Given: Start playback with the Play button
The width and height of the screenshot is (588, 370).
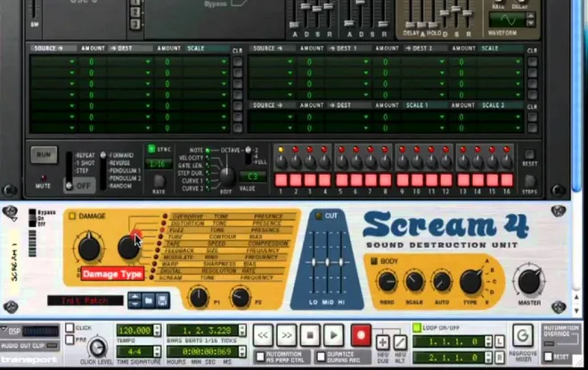Looking at the screenshot, I should click(x=334, y=335).
